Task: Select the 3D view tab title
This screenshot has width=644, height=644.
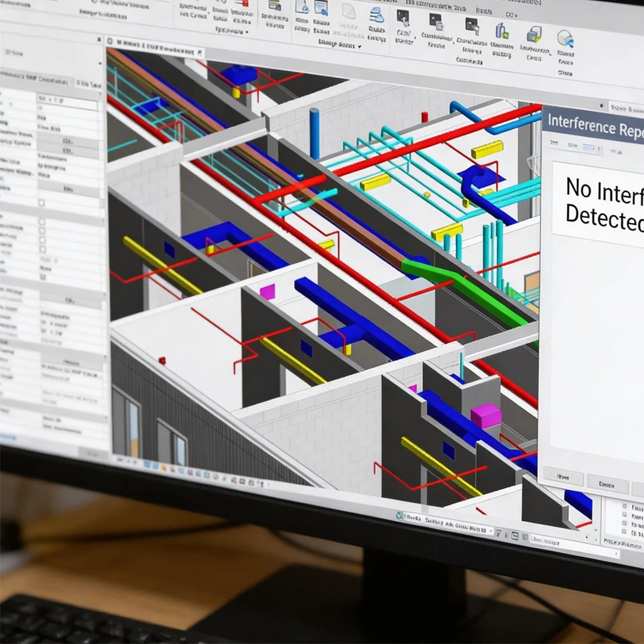Action: [155, 47]
